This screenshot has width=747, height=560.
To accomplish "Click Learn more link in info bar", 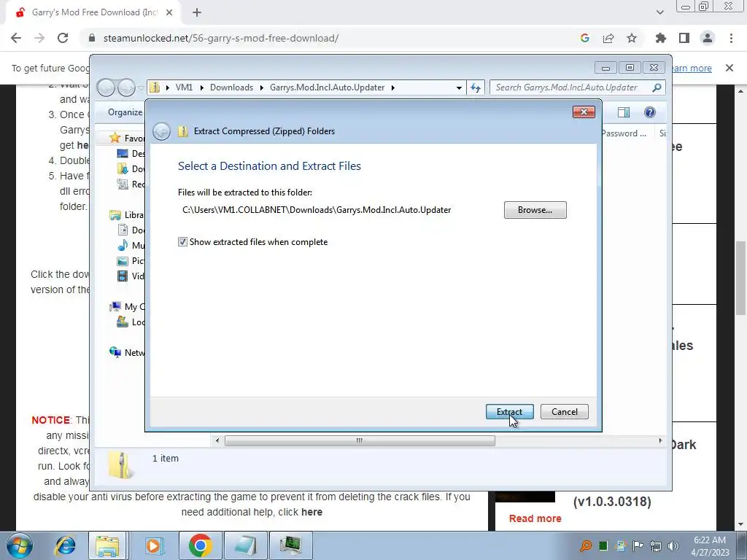I will click(692, 68).
